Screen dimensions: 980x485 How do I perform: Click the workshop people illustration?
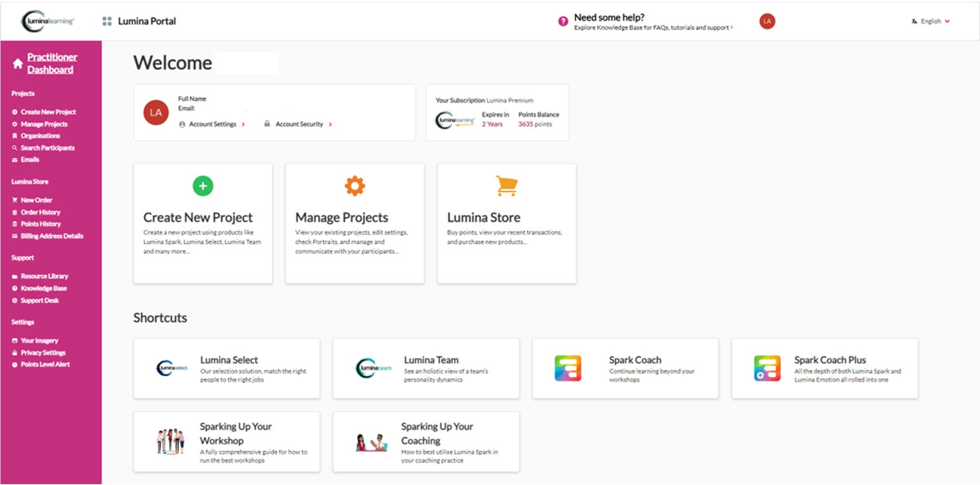[170, 441]
